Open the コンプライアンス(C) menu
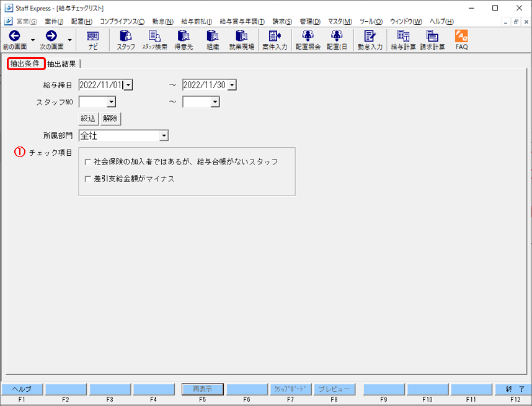532x406 pixels. [x=122, y=22]
